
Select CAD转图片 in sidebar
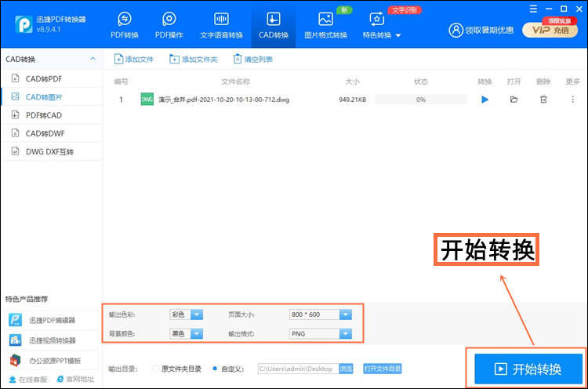52,96
